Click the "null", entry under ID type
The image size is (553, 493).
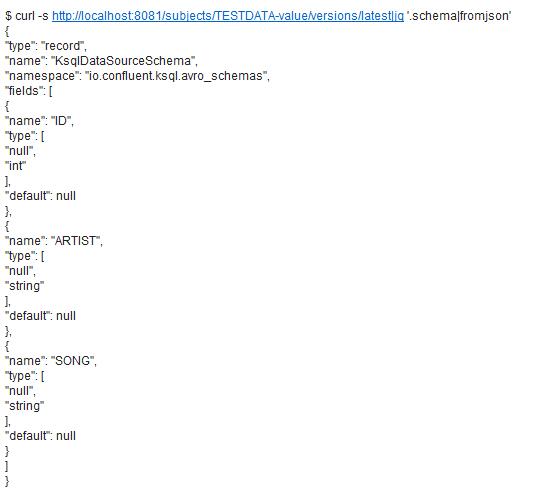coord(20,151)
